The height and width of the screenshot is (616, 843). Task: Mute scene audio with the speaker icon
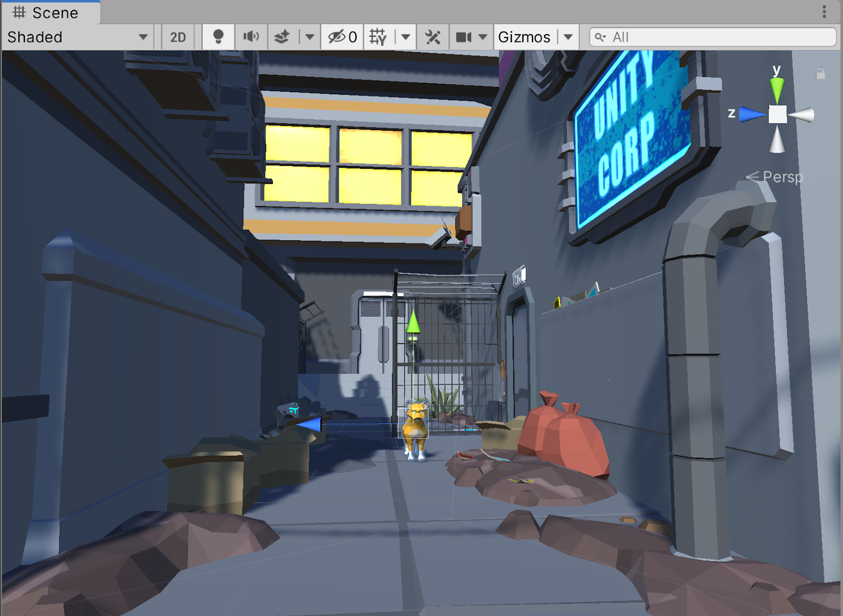point(251,37)
